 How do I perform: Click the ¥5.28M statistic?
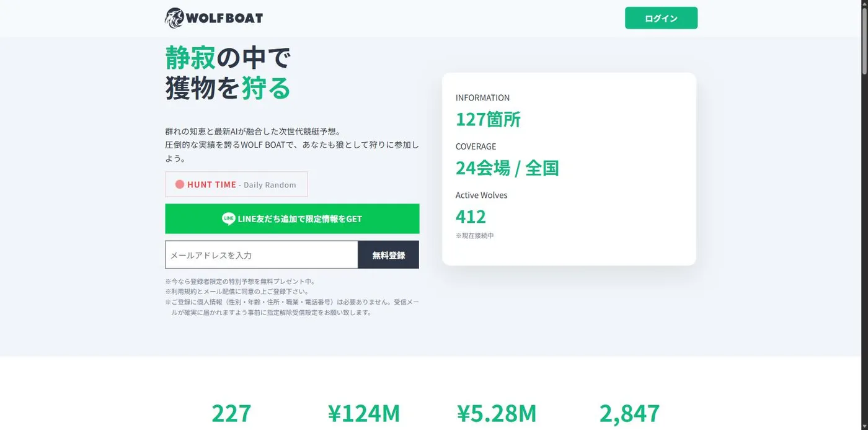[x=496, y=413]
